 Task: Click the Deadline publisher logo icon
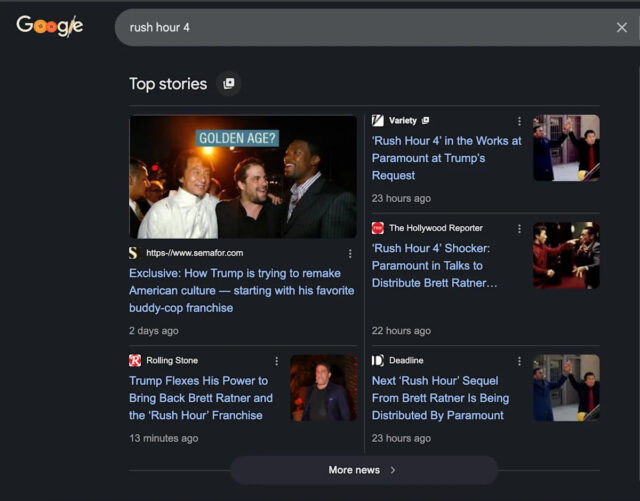(x=378, y=360)
